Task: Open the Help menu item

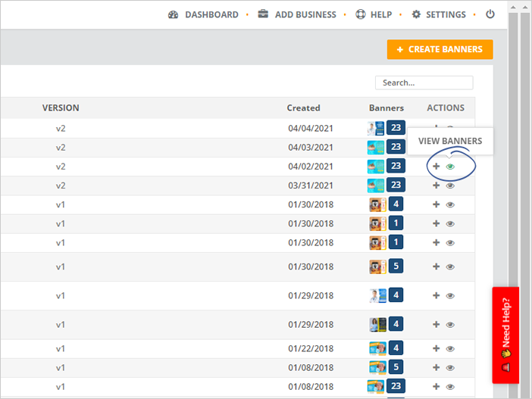Action: click(374, 14)
